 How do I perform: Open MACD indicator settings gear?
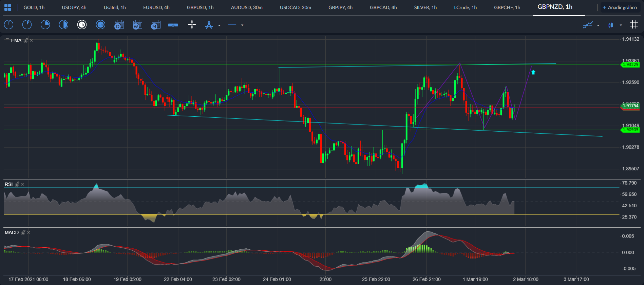coord(23,232)
